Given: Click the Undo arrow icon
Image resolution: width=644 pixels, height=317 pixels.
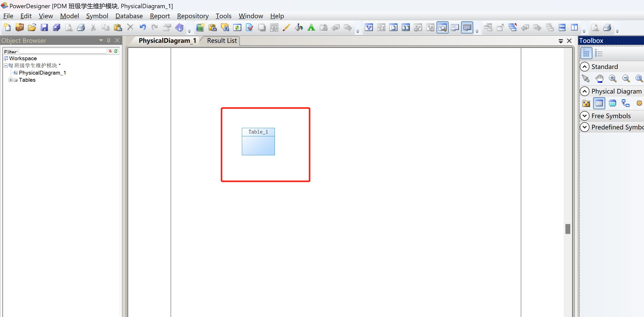Looking at the screenshot, I should tap(143, 27).
